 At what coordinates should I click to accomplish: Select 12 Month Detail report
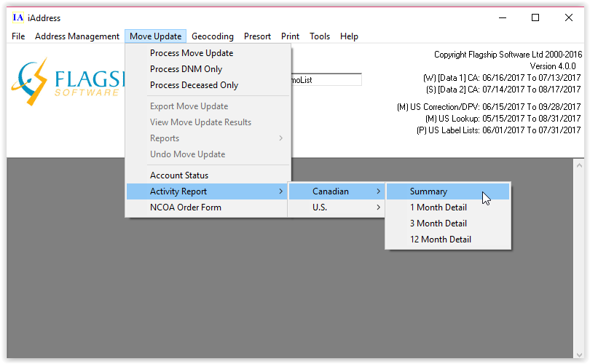click(440, 240)
